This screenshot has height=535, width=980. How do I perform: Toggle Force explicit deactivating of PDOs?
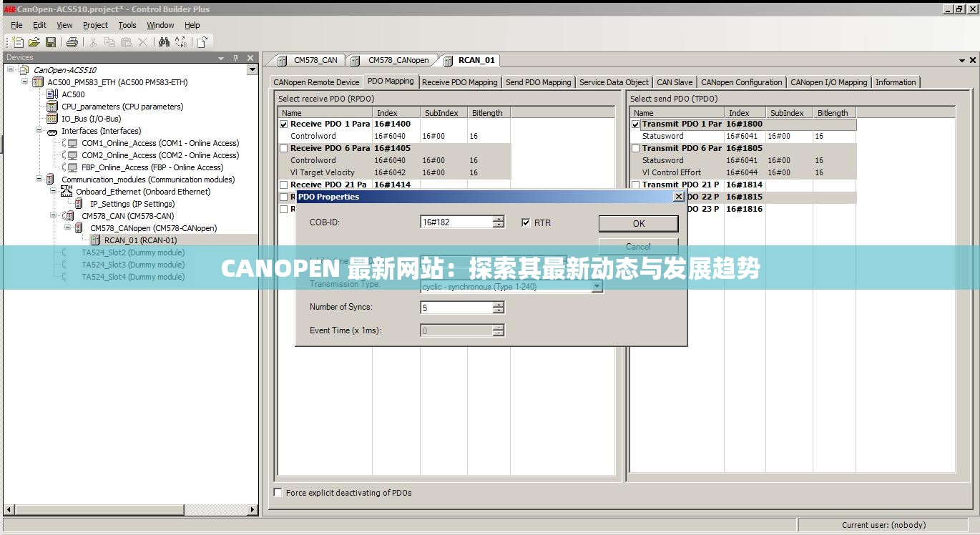coord(278,492)
